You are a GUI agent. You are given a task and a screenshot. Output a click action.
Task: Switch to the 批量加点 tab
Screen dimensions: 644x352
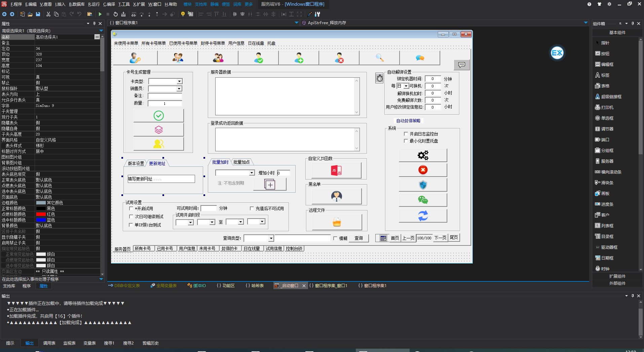(x=241, y=162)
